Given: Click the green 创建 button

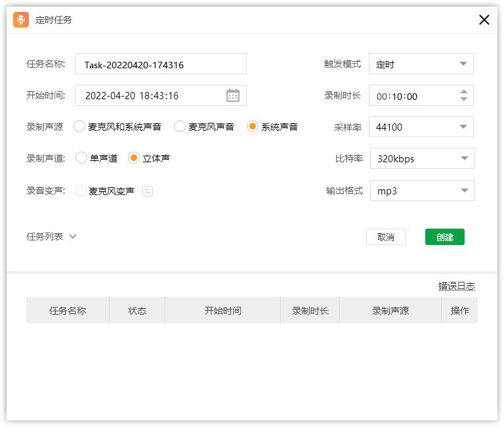Looking at the screenshot, I should click(x=444, y=237).
